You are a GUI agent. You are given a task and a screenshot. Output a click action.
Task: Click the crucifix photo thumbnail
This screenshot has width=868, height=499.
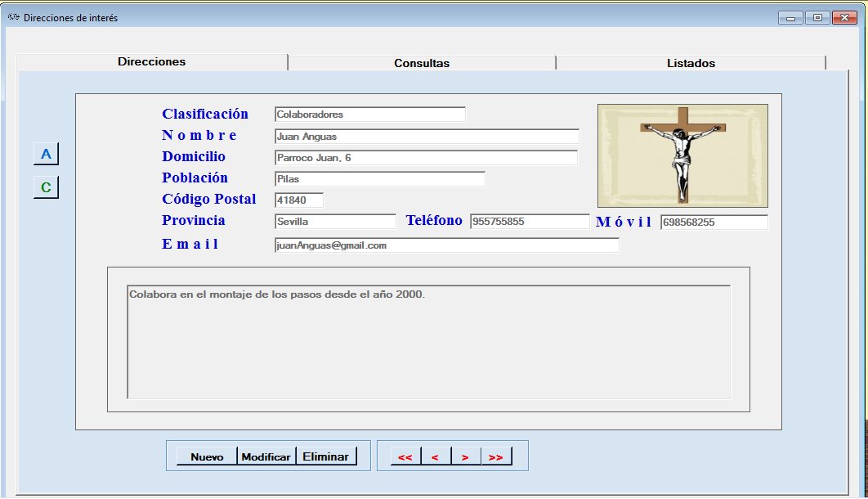click(x=682, y=155)
